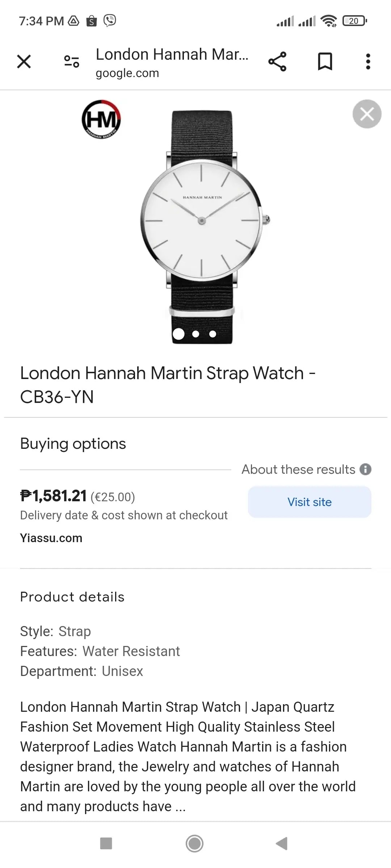Tap the share icon in the toolbar
Screen dimensions: 391x868
pyautogui.click(x=277, y=61)
